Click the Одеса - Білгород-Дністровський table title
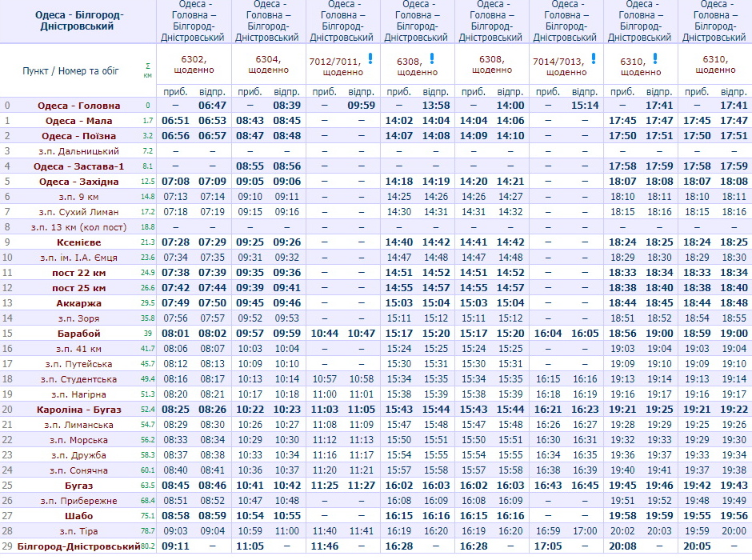The image size is (752, 560). [x=77, y=21]
